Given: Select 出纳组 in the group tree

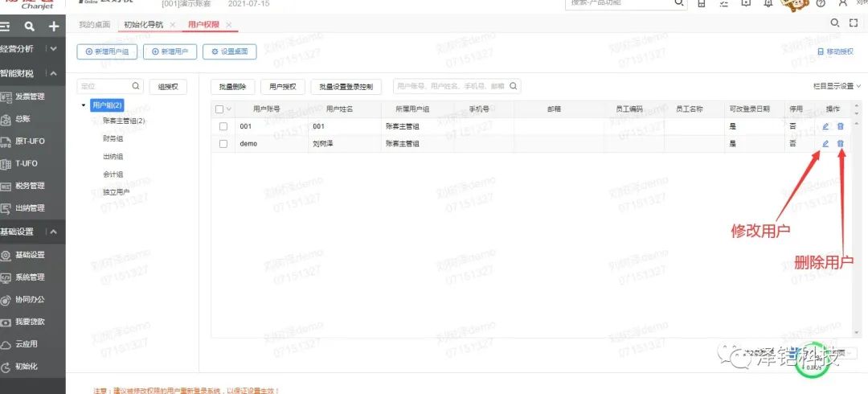Looking at the screenshot, I should [113, 157].
